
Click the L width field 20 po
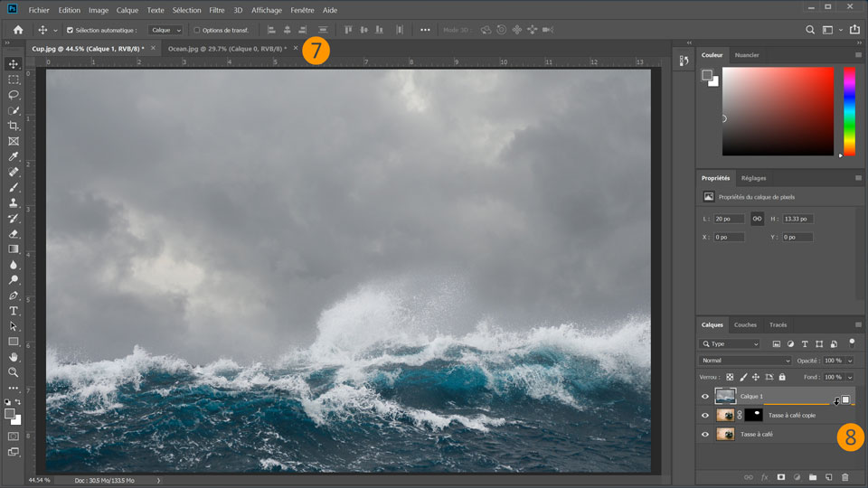point(729,219)
